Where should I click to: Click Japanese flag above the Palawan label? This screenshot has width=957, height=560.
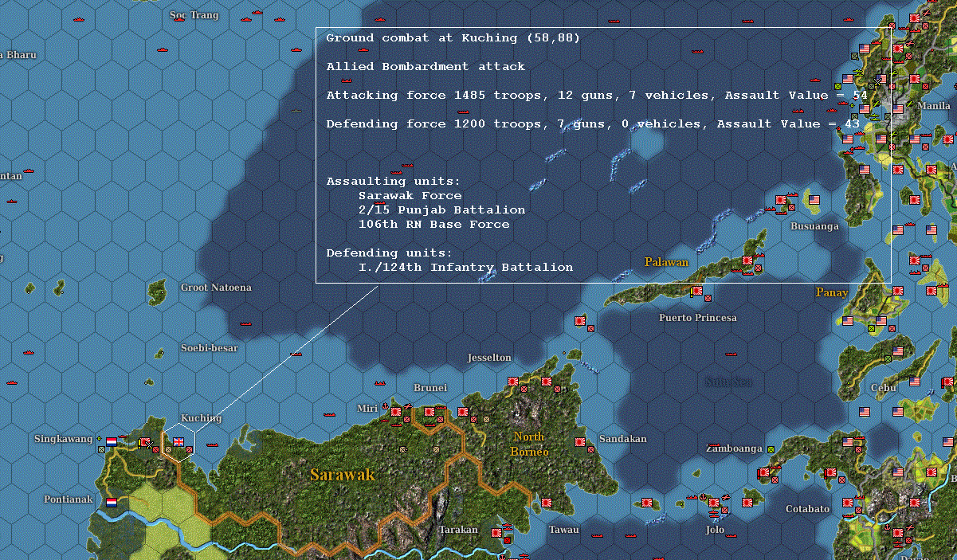pyautogui.click(x=748, y=260)
